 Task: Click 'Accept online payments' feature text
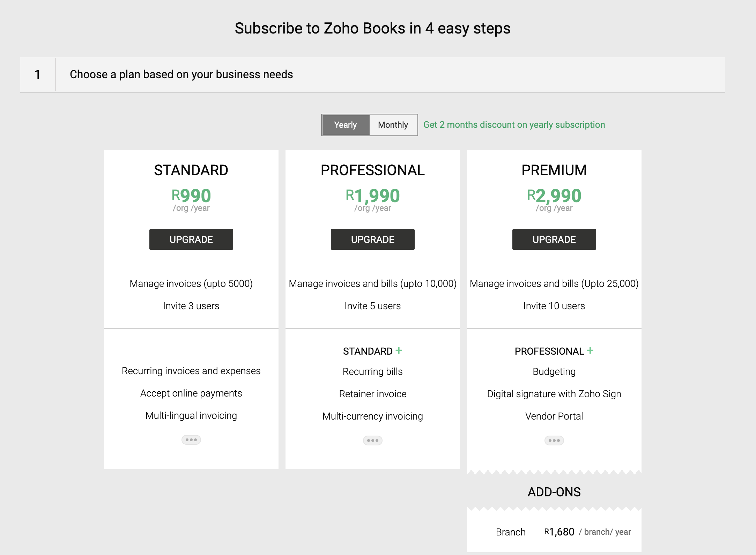pos(191,393)
